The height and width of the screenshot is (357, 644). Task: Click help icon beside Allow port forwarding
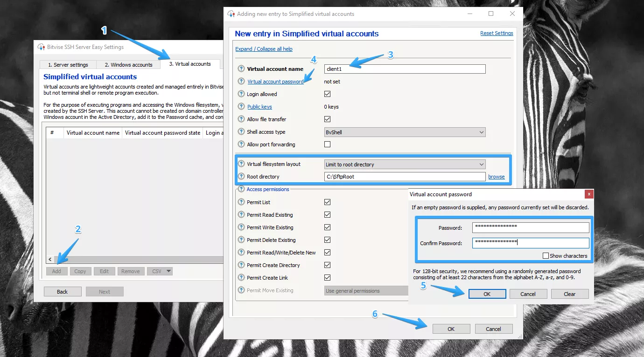point(241,144)
